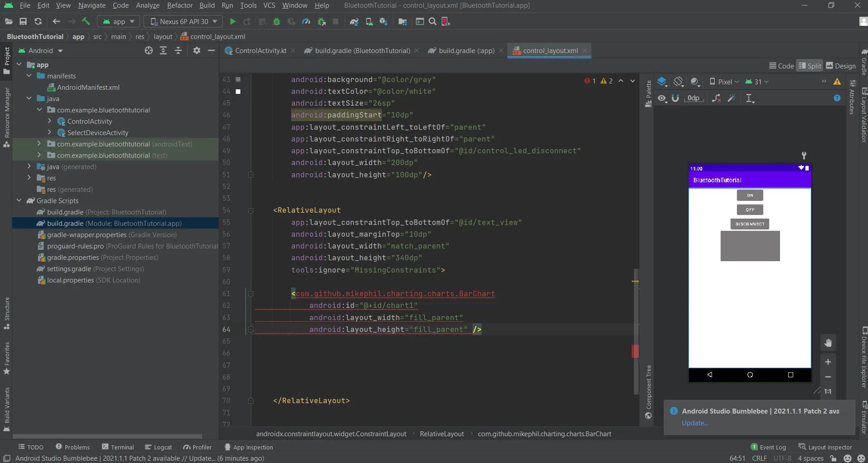Screen dimensions: 868x463
Task: Click the Make Project hammer icon
Action: click(x=86, y=21)
